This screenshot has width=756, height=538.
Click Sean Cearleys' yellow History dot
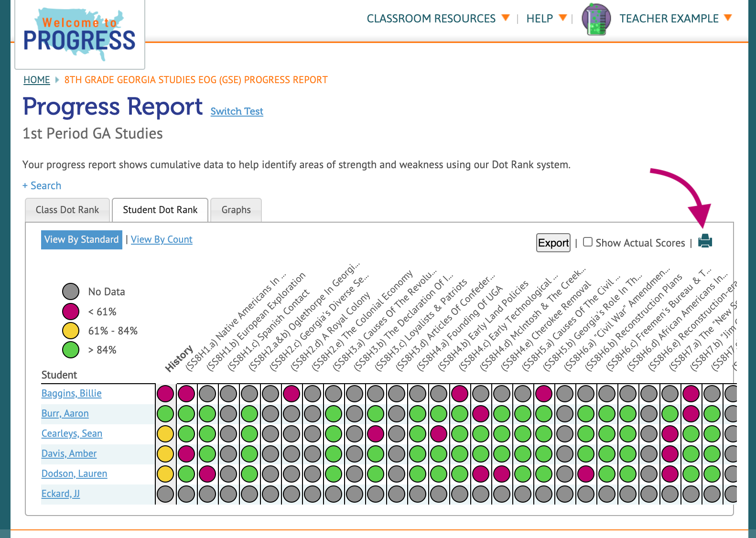[x=165, y=434]
